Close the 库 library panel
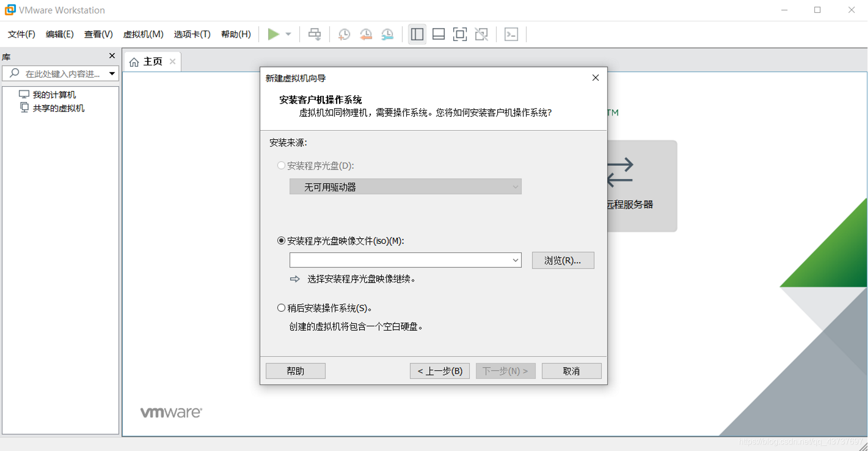This screenshot has width=868, height=451. (112, 56)
